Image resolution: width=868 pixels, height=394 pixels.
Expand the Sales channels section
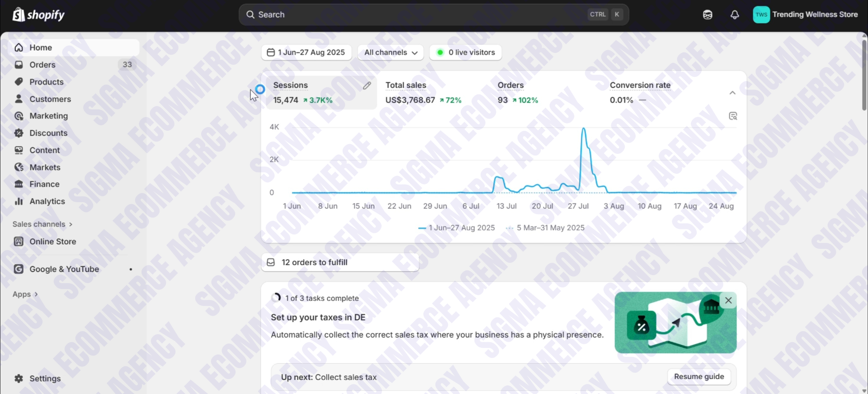[42, 224]
